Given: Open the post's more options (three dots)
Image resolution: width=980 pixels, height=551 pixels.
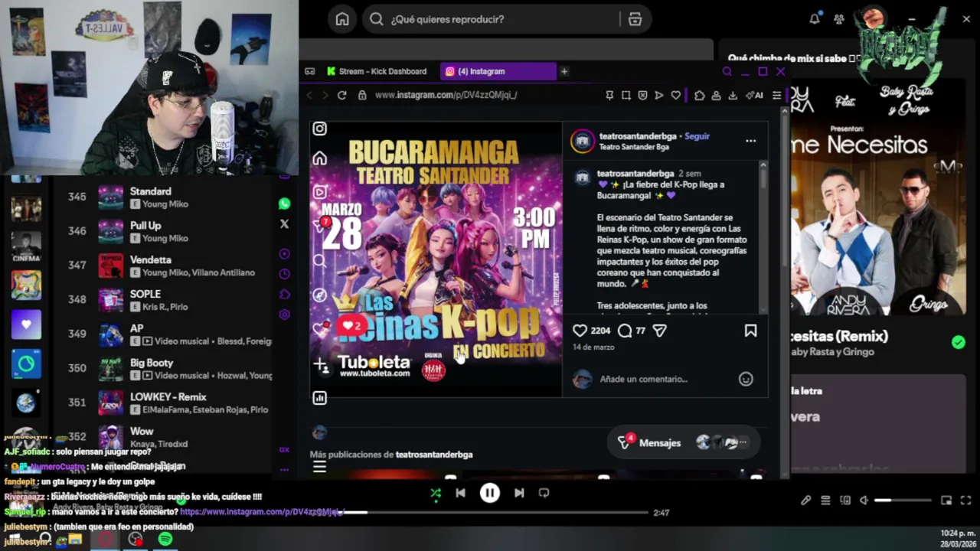Looking at the screenshot, I should [x=750, y=141].
